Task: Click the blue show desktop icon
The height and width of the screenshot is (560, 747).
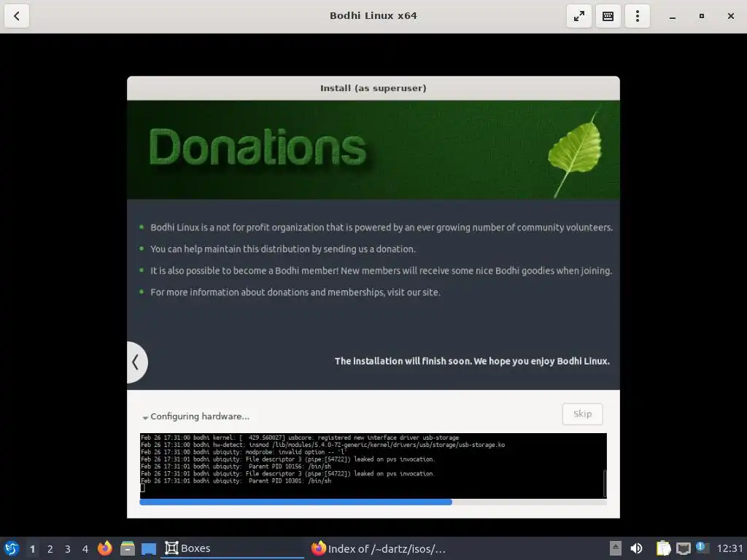Action: (149, 549)
